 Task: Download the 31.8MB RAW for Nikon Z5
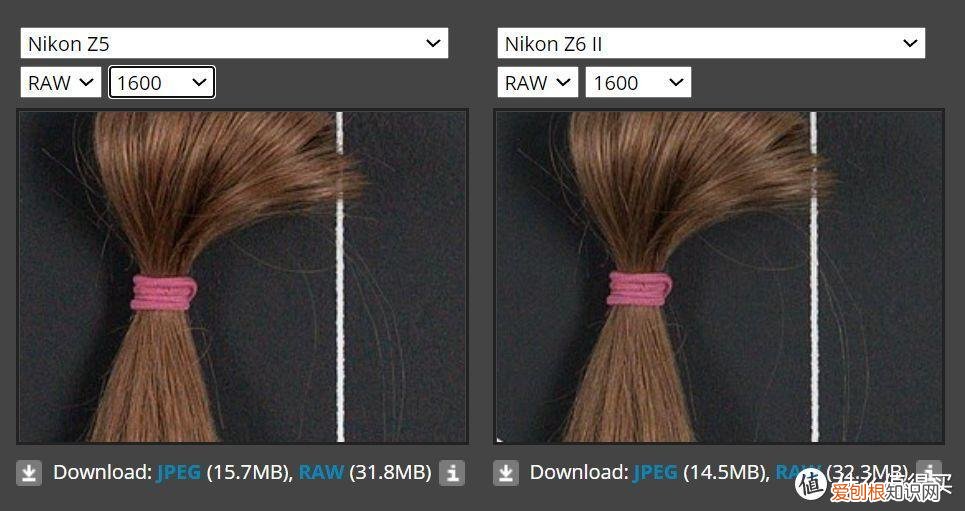(x=321, y=472)
